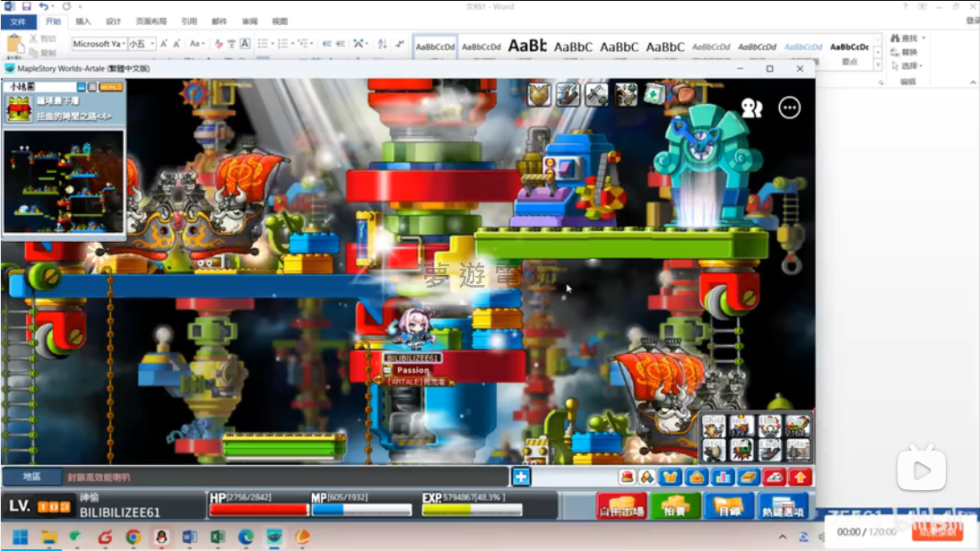Click the red up-arrow icon in game toolbar

click(800, 477)
